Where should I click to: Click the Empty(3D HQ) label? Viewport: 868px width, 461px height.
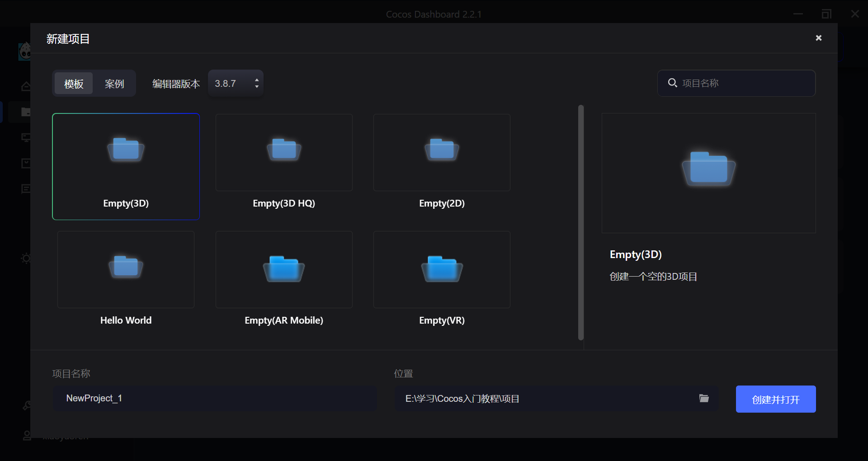point(284,203)
